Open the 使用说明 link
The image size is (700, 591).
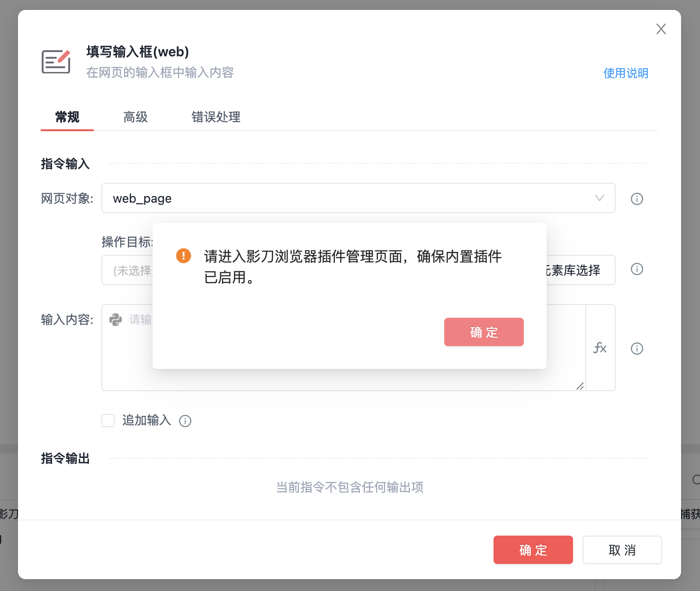tap(626, 73)
